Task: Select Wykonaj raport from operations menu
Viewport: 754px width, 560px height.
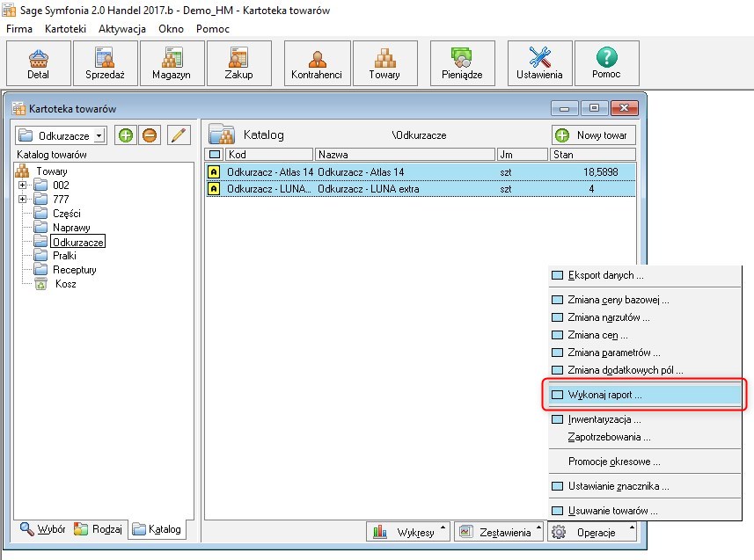Action: pos(604,396)
